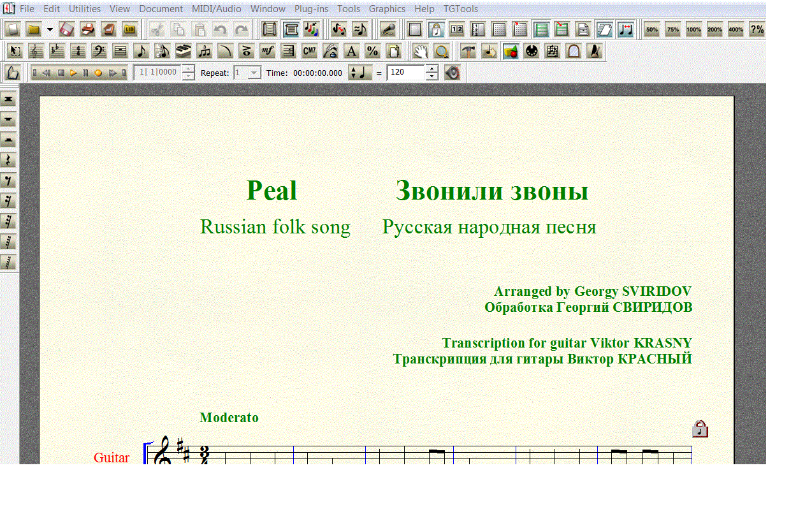Set zoom to 400%

(x=736, y=29)
